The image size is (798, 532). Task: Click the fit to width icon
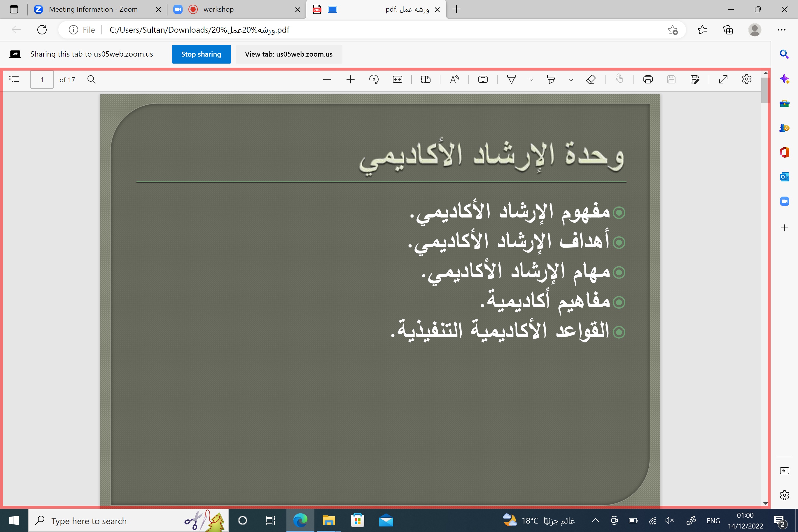tap(397, 79)
